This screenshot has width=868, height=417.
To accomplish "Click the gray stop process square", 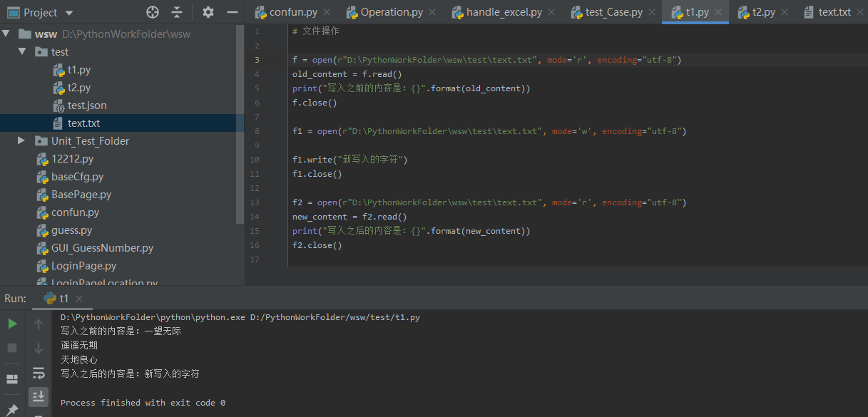I will [12, 348].
